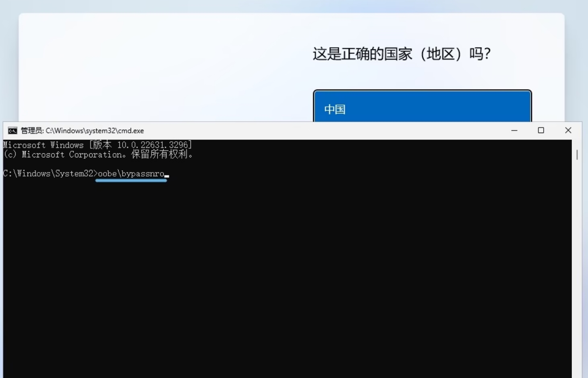Click the blinking command prompt cursor
This screenshot has height=378, width=588.
(166, 176)
